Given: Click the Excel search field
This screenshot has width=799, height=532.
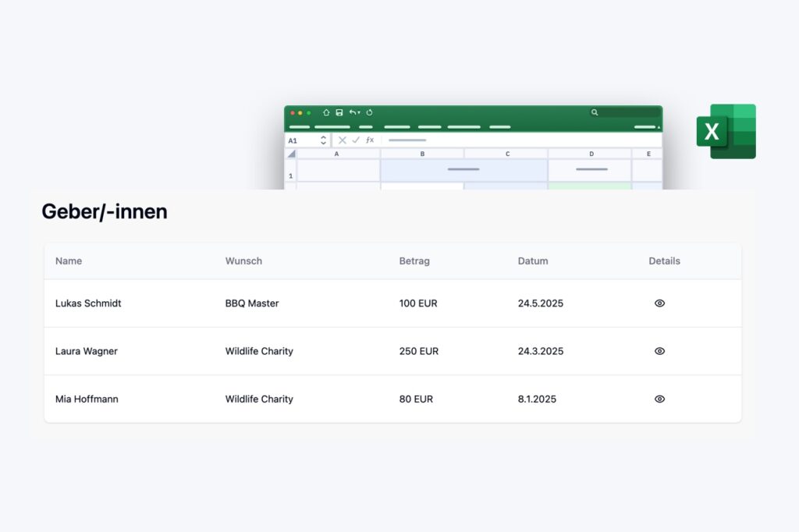Looking at the screenshot, I should 624,112.
